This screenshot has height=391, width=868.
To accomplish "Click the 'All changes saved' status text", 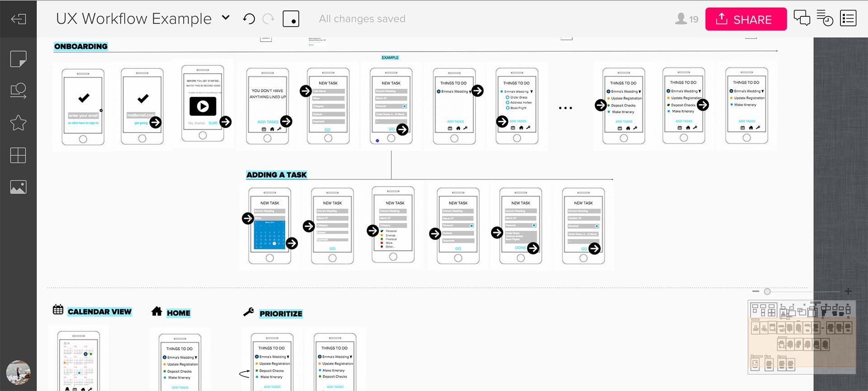I will [x=362, y=19].
